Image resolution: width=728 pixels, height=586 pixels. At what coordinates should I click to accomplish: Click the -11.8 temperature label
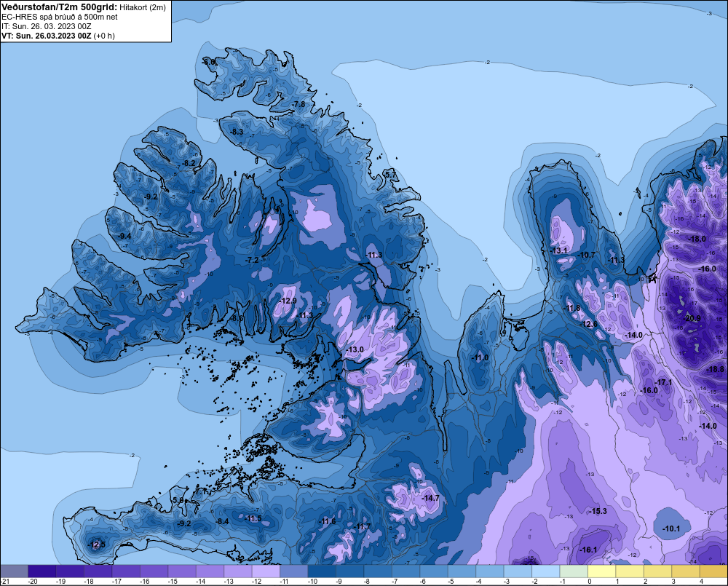[572, 309]
